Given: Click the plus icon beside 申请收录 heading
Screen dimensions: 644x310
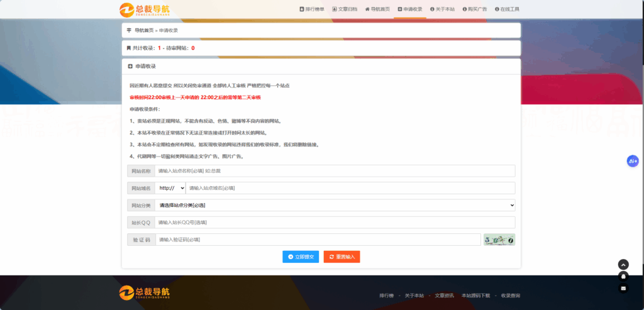Looking at the screenshot, I should point(130,66).
